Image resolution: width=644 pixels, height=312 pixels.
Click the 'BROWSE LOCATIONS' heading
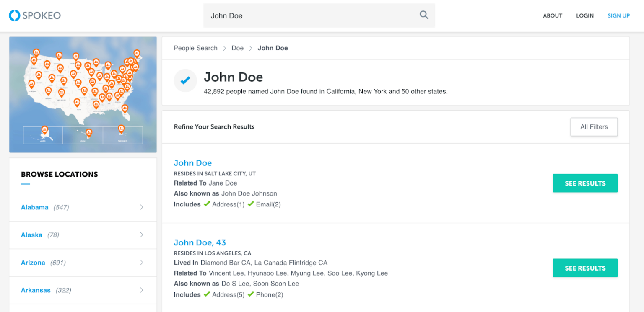pyautogui.click(x=60, y=174)
